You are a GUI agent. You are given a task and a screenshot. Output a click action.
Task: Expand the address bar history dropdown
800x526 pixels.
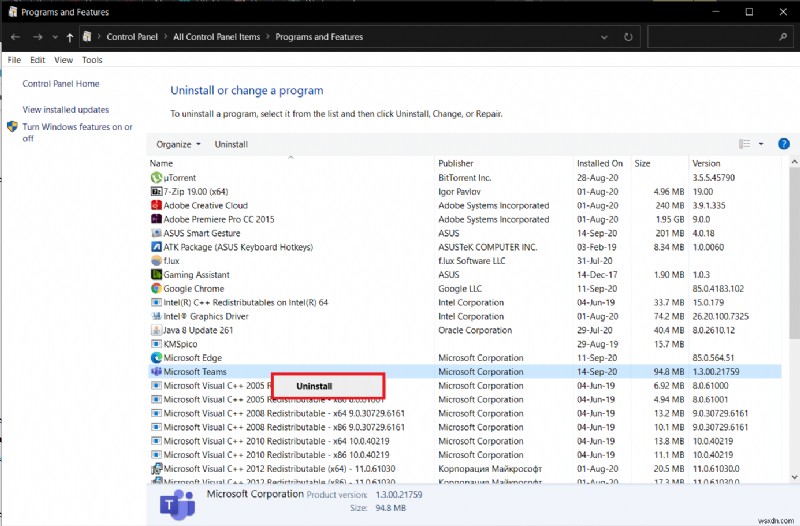(x=604, y=37)
